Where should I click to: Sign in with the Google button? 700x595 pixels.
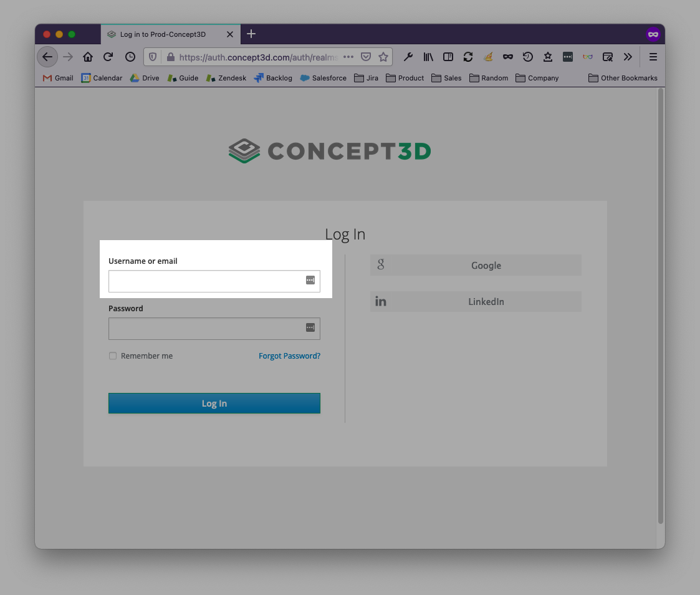476,265
